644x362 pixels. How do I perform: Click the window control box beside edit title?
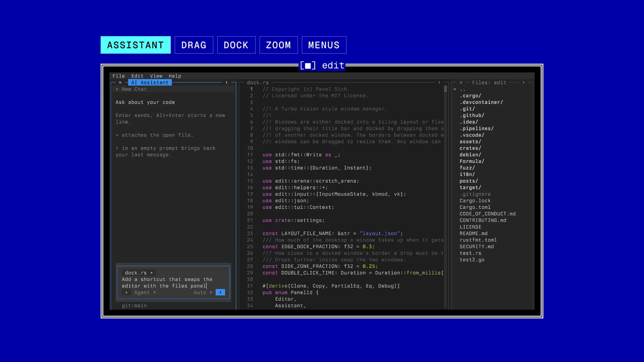coord(308,65)
